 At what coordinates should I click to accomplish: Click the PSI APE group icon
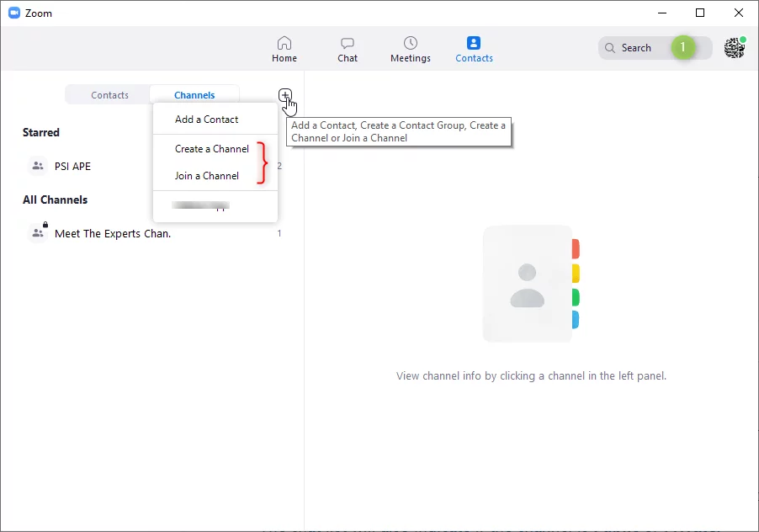click(x=38, y=167)
